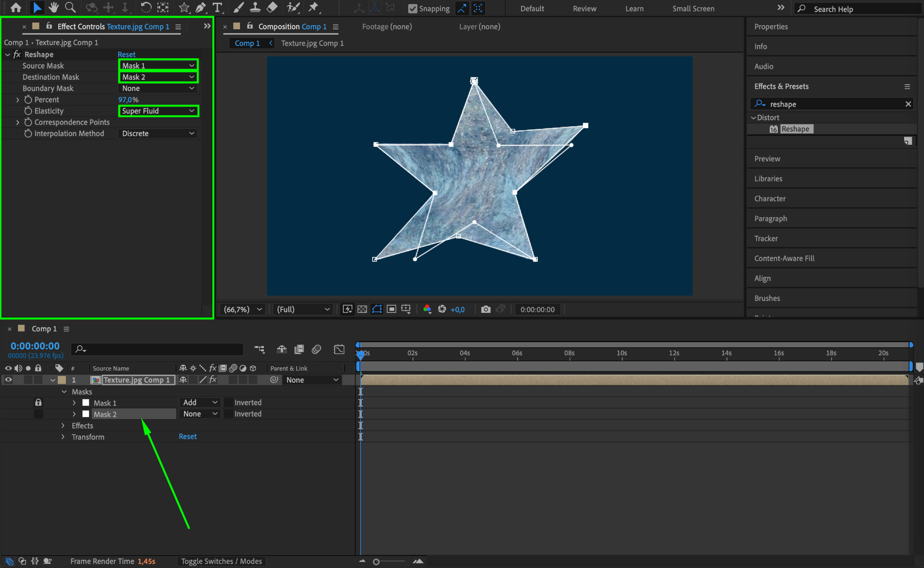Expand the Transform property group
The width and height of the screenshot is (924, 568).
pyautogui.click(x=63, y=437)
